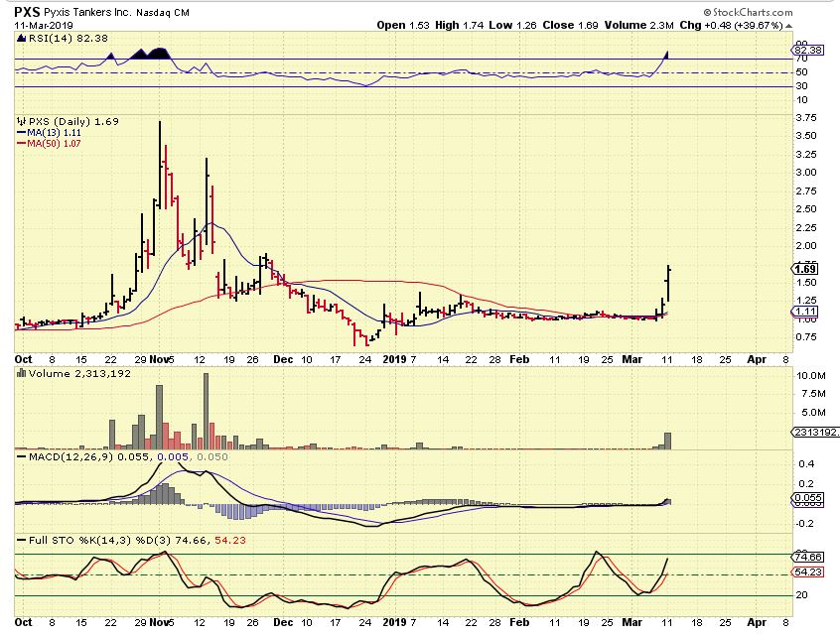Image resolution: width=840 pixels, height=635 pixels.
Task: Click the black line marker before MACD(12,26,9)
Action: (x=22, y=457)
